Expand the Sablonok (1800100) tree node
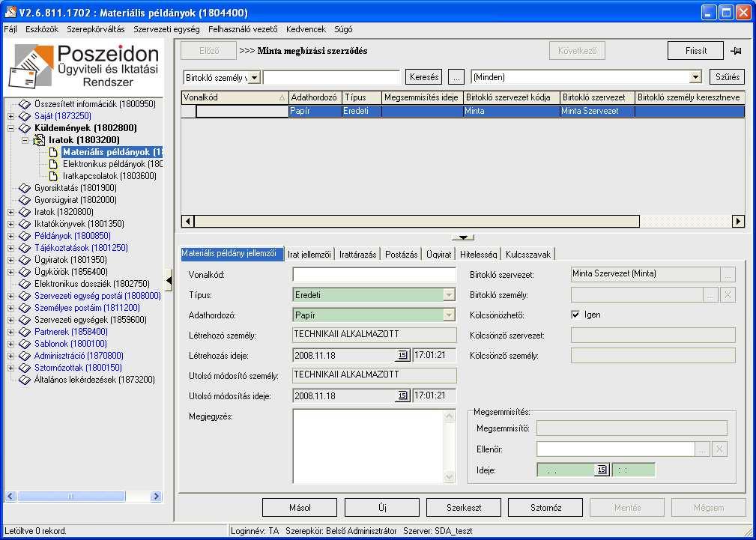The image size is (756, 540). tap(11, 345)
